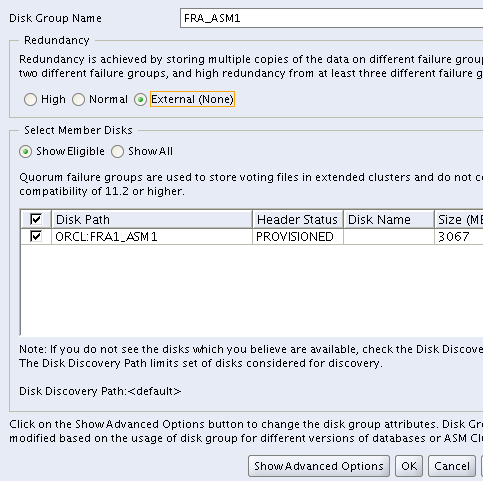Click the Disk Group Name input field
Viewport: 483px width, 481px height.
332,18
